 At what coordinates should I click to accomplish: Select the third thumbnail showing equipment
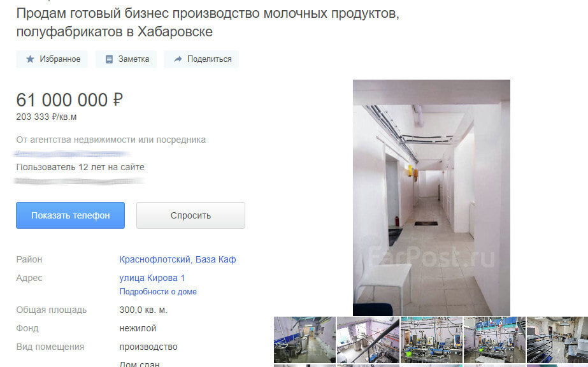[x=431, y=340]
